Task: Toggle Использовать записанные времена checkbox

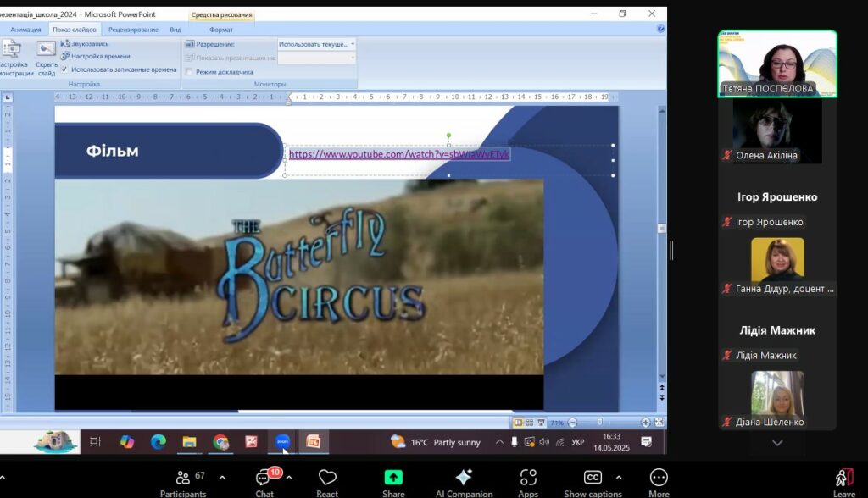Action: 64,69
